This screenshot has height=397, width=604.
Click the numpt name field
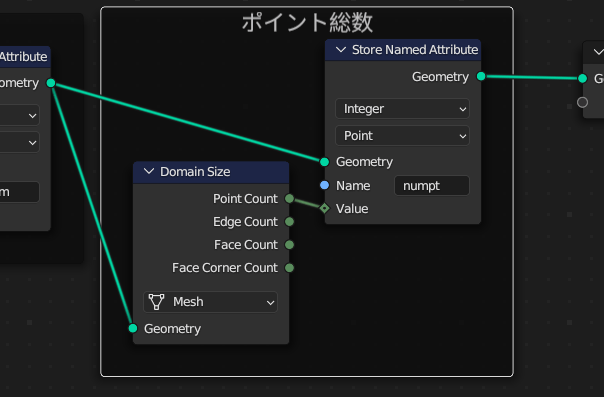pos(432,186)
